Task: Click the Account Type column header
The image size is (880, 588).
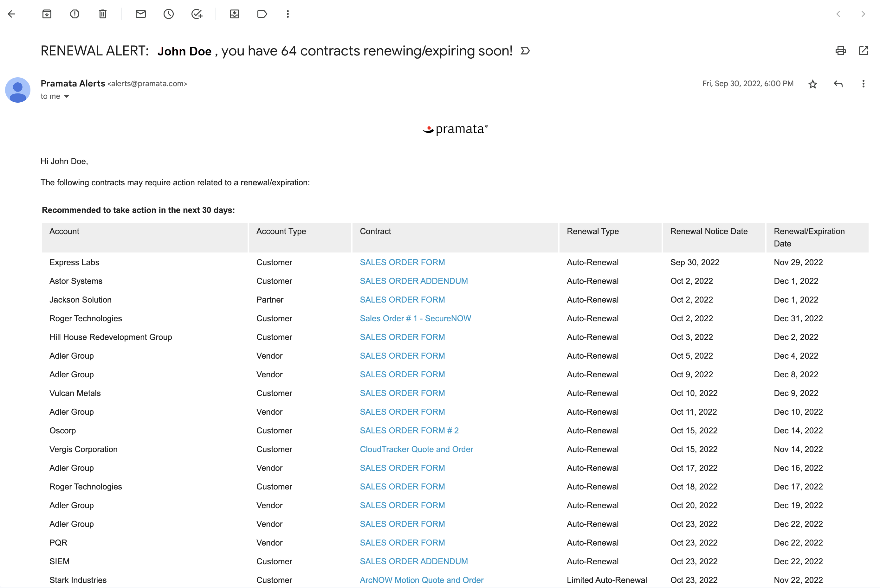Action: pos(300,238)
